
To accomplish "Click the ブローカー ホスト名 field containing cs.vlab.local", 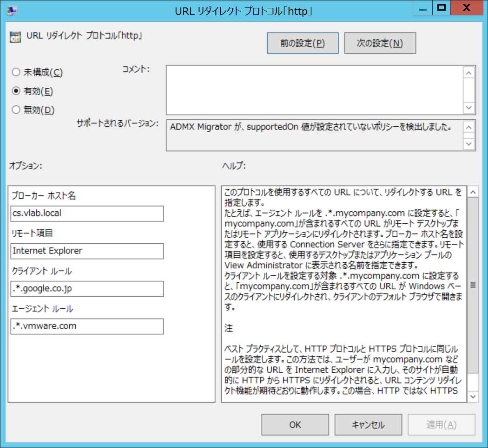I will (x=87, y=214).
